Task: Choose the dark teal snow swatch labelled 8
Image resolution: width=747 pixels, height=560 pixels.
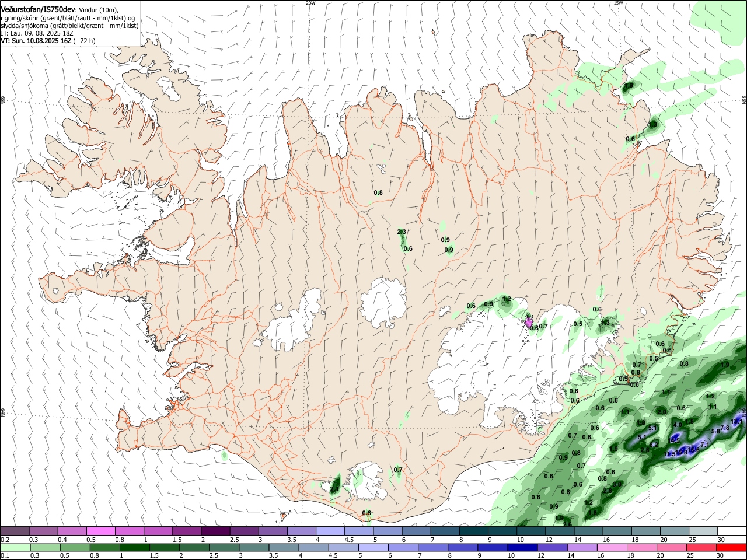Action: [474, 531]
